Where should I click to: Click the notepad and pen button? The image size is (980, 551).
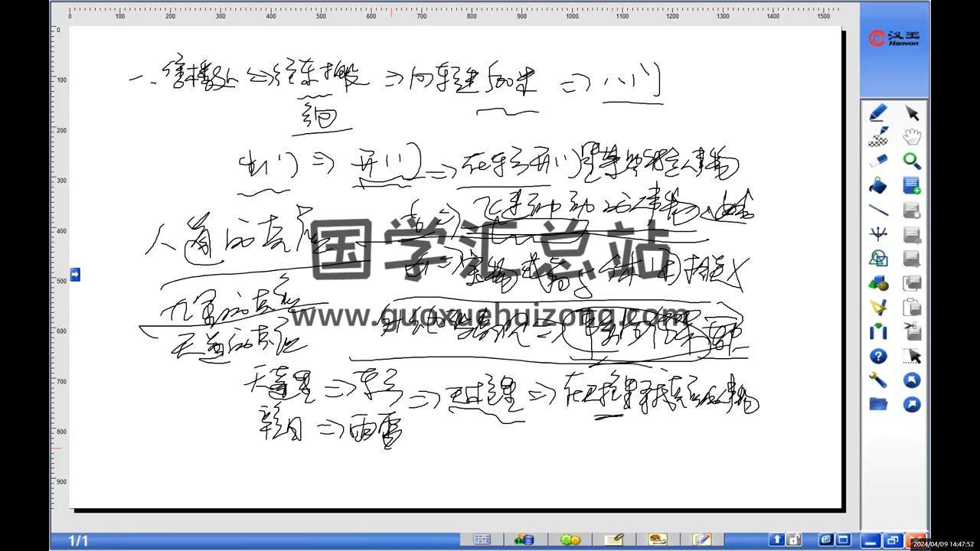pyautogui.click(x=702, y=540)
